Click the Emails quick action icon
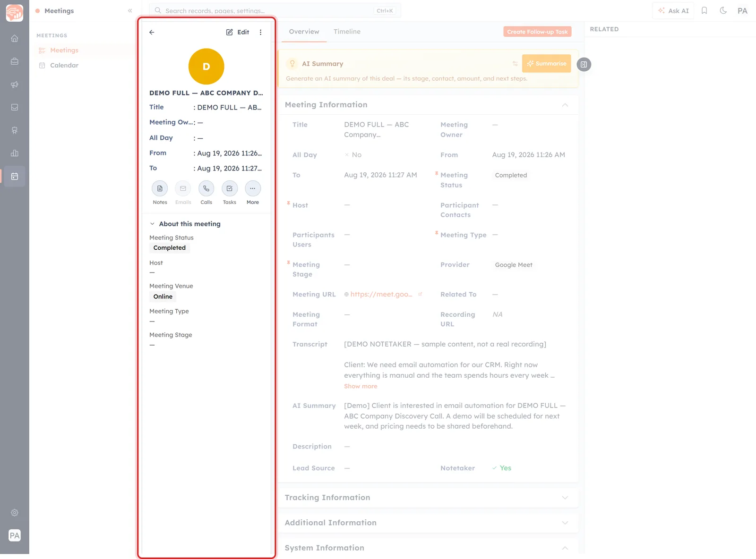This screenshot has height=559, width=756. (183, 188)
